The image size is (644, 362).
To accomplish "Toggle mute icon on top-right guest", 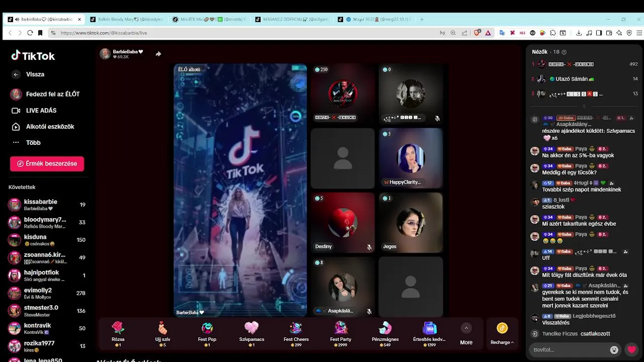I will point(437,118).
